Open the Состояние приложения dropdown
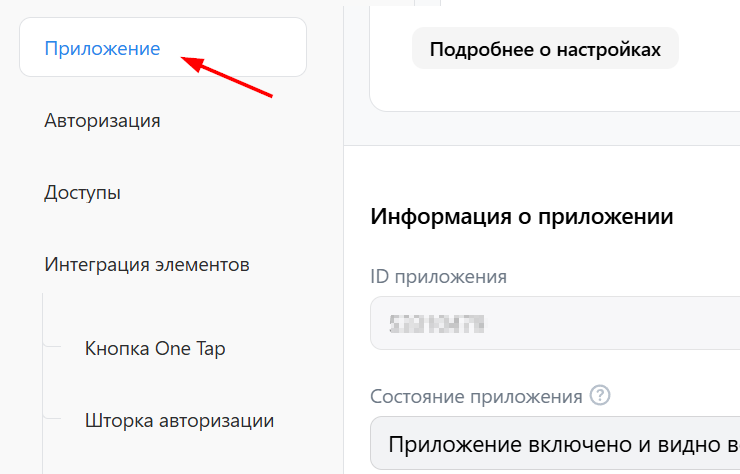This screenshot has width=740, height=474. 556,444
